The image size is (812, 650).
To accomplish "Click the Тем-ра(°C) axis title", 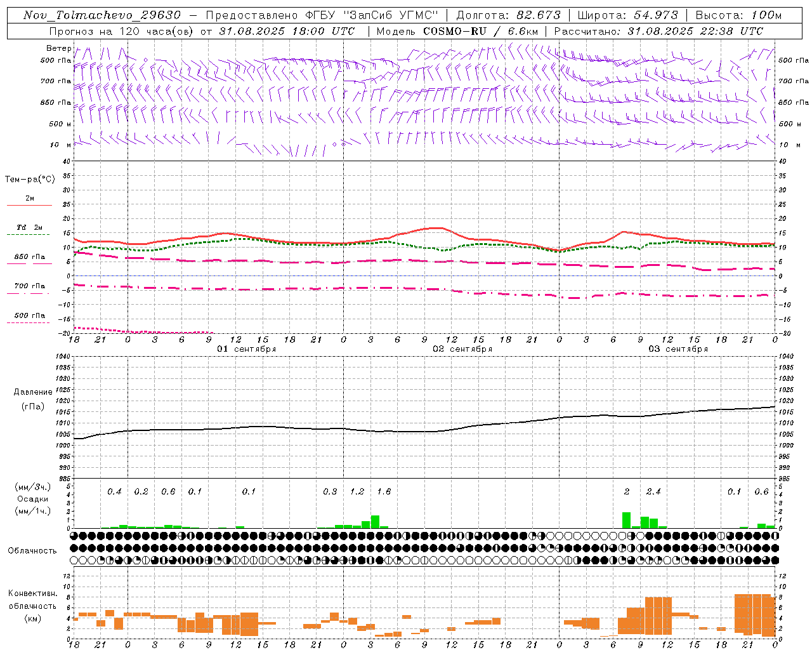I will (x=30, y=180).
